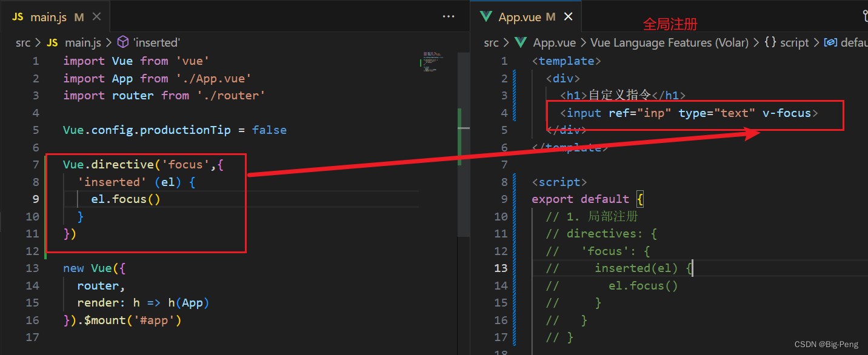
Task: Open main.js file breadcrumb in left editor
Action: pyautogui.click(x=74, y=42)
